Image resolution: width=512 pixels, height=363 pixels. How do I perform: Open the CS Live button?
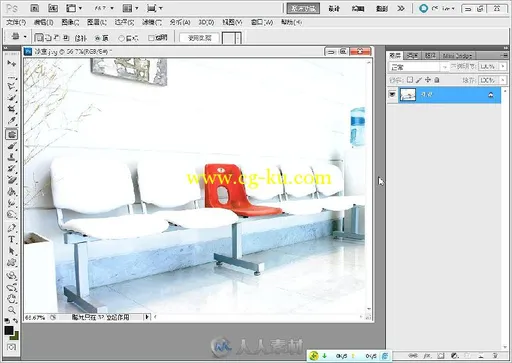[x=437, y=8]
